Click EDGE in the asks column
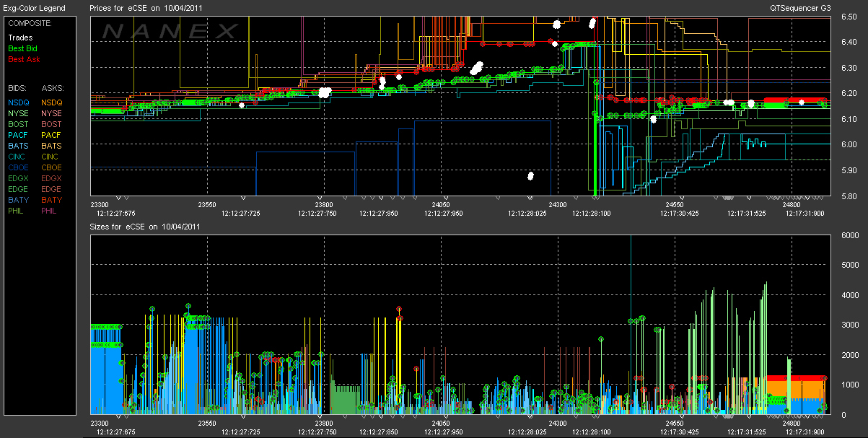 52,189
